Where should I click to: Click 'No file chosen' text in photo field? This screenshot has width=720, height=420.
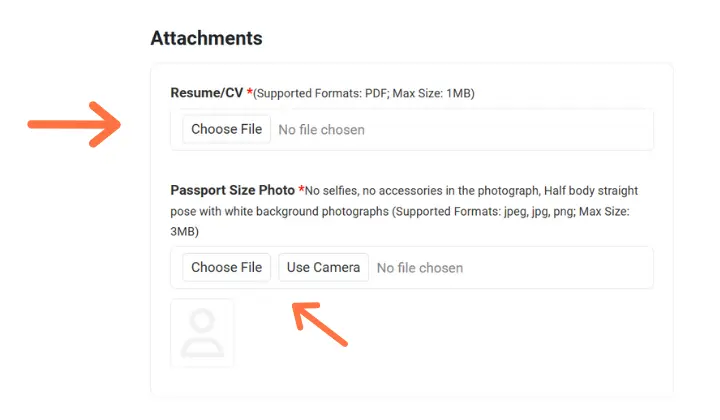420,268
